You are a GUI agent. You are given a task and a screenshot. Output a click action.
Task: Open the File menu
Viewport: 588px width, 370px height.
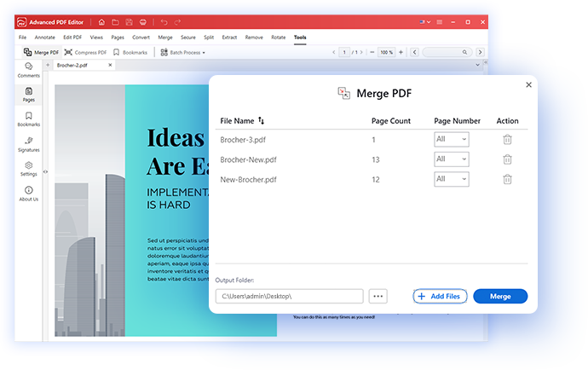[22, 38]
